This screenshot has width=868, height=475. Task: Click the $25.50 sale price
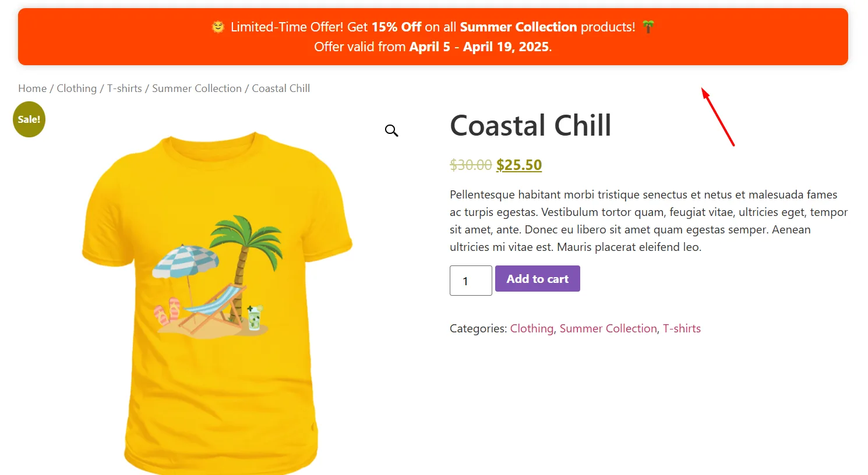[519, 165]
